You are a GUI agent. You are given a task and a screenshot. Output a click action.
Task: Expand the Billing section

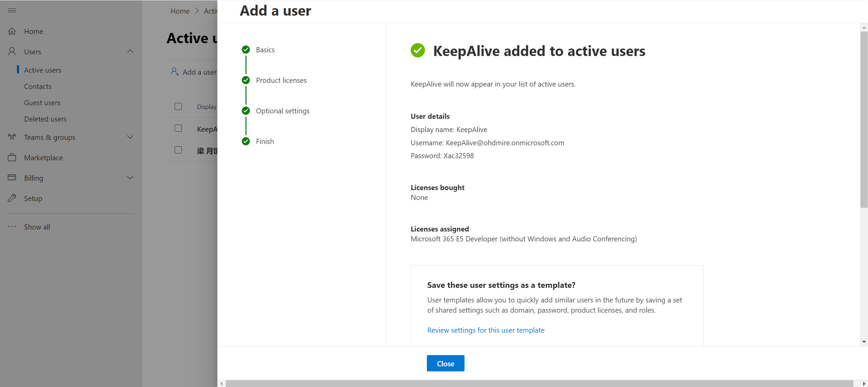(x=130, y=178)
